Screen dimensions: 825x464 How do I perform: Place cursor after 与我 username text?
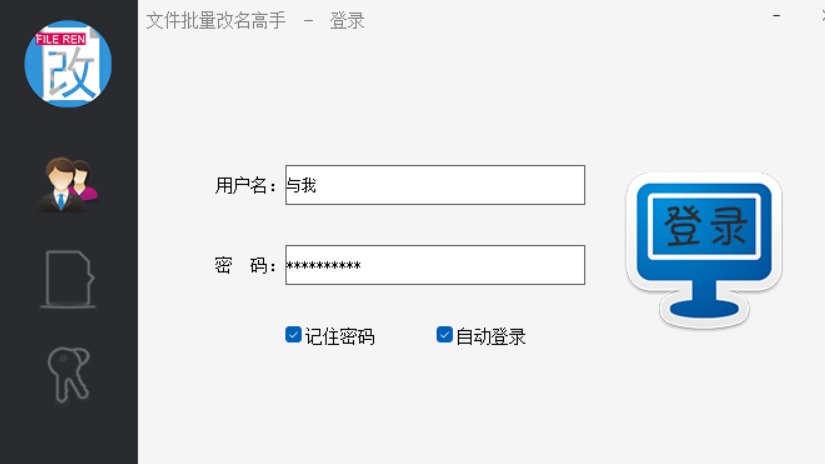[318, 185]
